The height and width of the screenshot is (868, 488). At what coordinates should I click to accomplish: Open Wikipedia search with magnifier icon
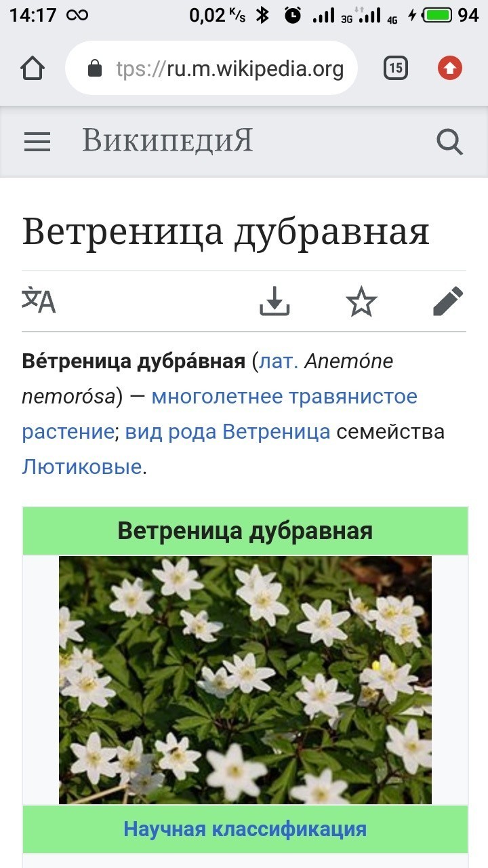point(450,142)
